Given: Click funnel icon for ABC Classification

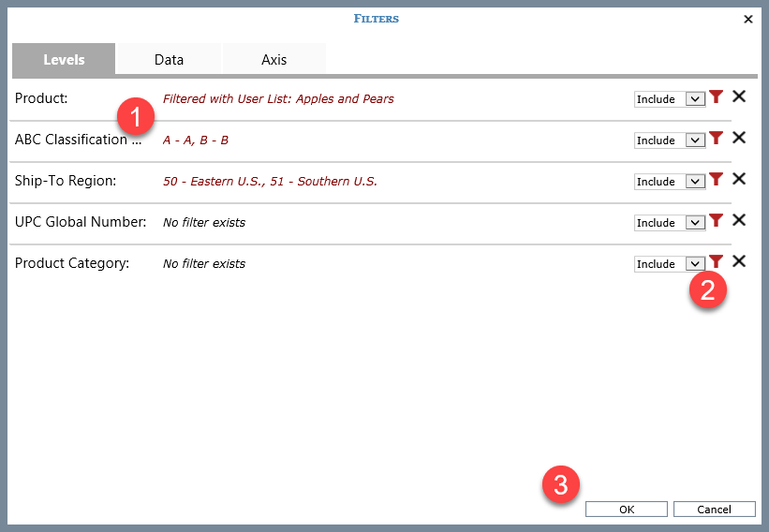Looking at the screenshot, I should pyautogui.click(x=717, y=138).
